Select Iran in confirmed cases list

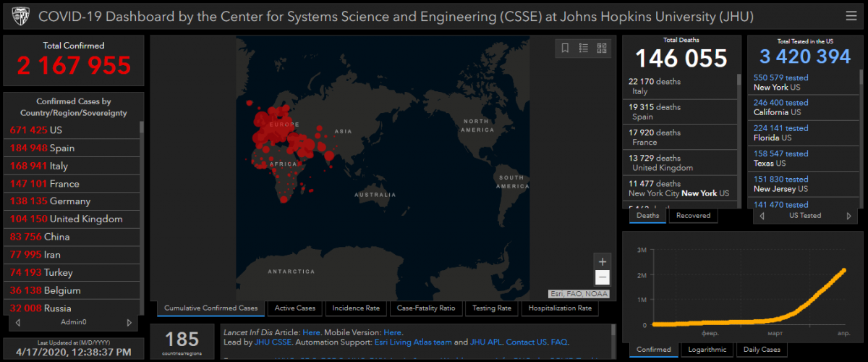[x=71, y=255]
